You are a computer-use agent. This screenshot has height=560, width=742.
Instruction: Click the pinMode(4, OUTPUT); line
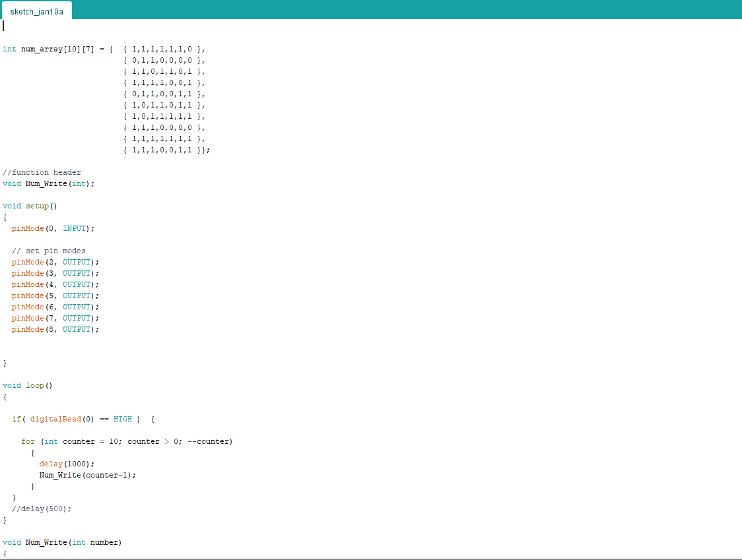click(x=55, y=285)
